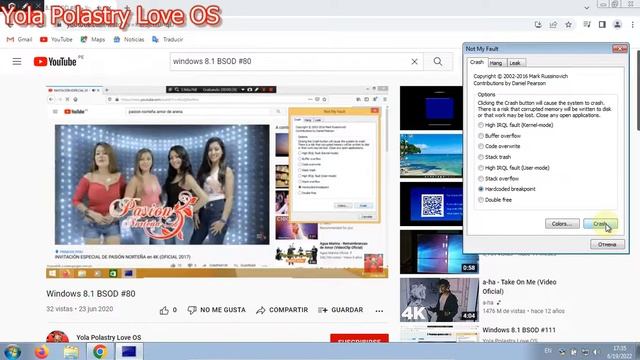The height and width of the screenshot is (360, 640).
Task: Click the YouTube logo
Action: (55, 62)
